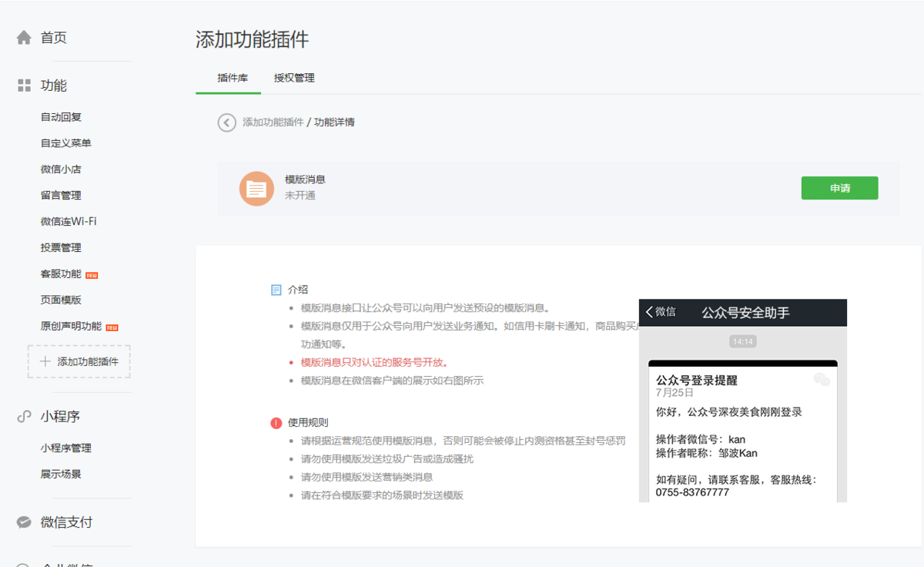924x567 pixels.
Task: Click the grid icon beside 功能
Action: point(24,86)
